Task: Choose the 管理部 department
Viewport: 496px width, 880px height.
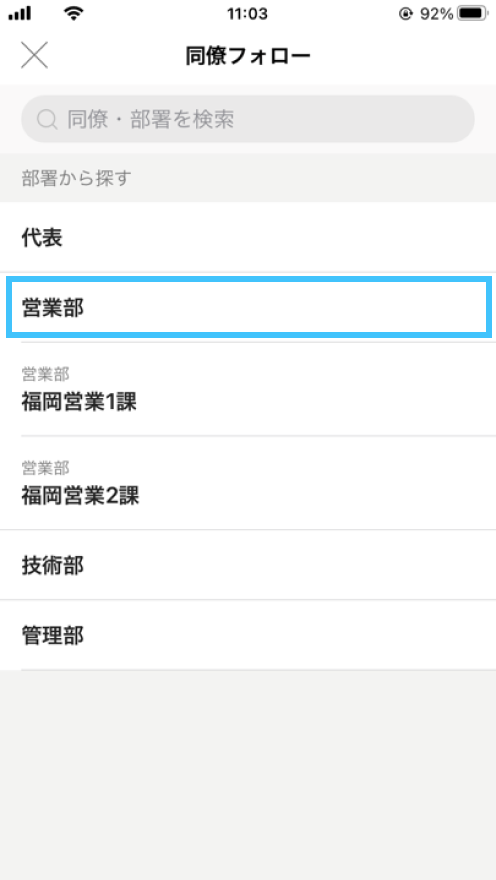Action: [248, 635]
